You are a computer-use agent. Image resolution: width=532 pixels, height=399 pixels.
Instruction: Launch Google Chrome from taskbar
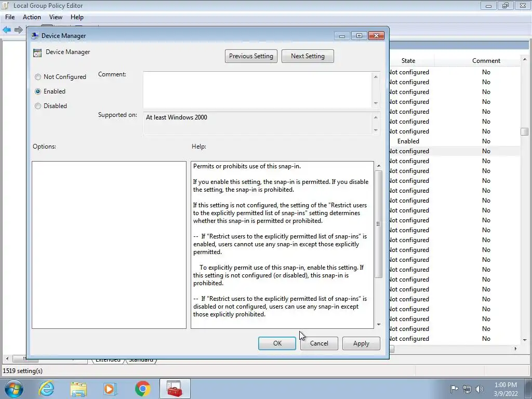[142, 389]
